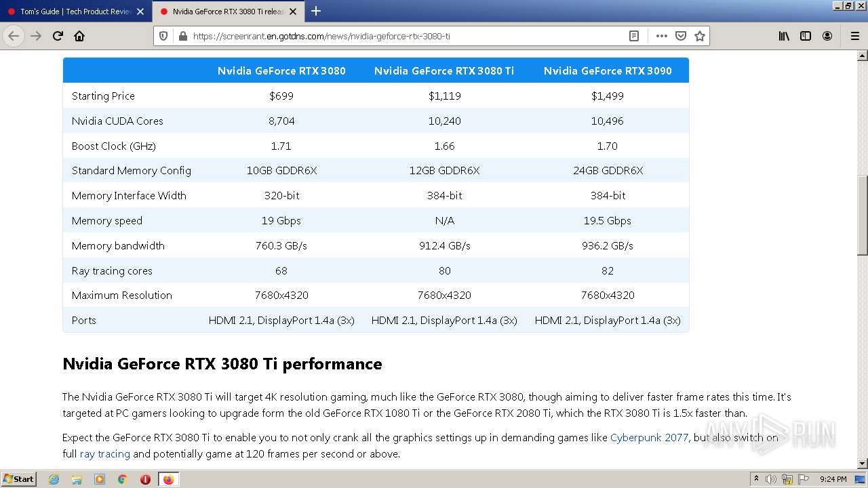
Task: Open volume speaker tray icon
Action: point(771,479)
